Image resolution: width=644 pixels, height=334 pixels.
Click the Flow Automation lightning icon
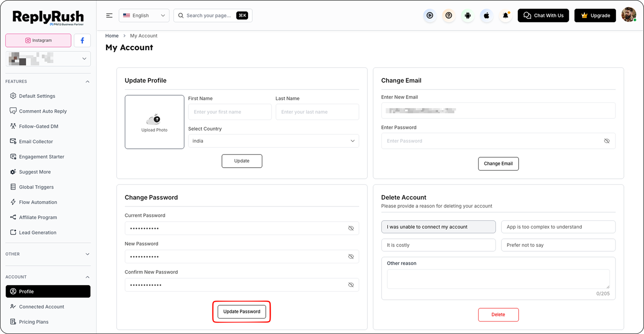click(x=13, y=202)
